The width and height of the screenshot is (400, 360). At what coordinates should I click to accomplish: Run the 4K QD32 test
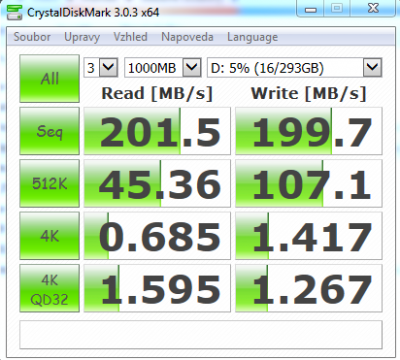(x=50, y=288)
